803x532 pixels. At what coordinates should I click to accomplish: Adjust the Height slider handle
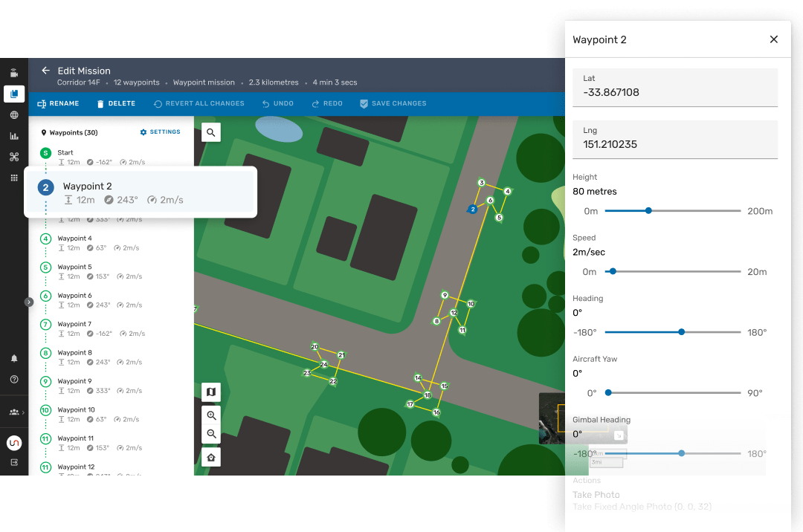point(648,211)
